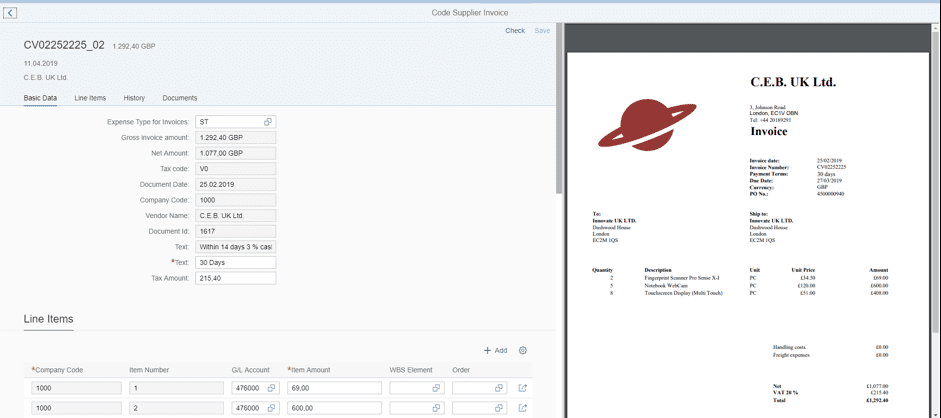Click the Total £1,292.40 line in preview

tap(831, 399)
